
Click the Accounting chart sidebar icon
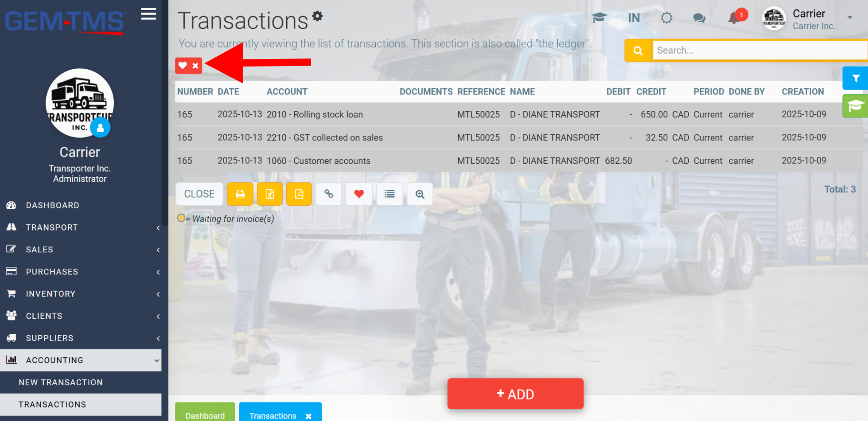12,359
